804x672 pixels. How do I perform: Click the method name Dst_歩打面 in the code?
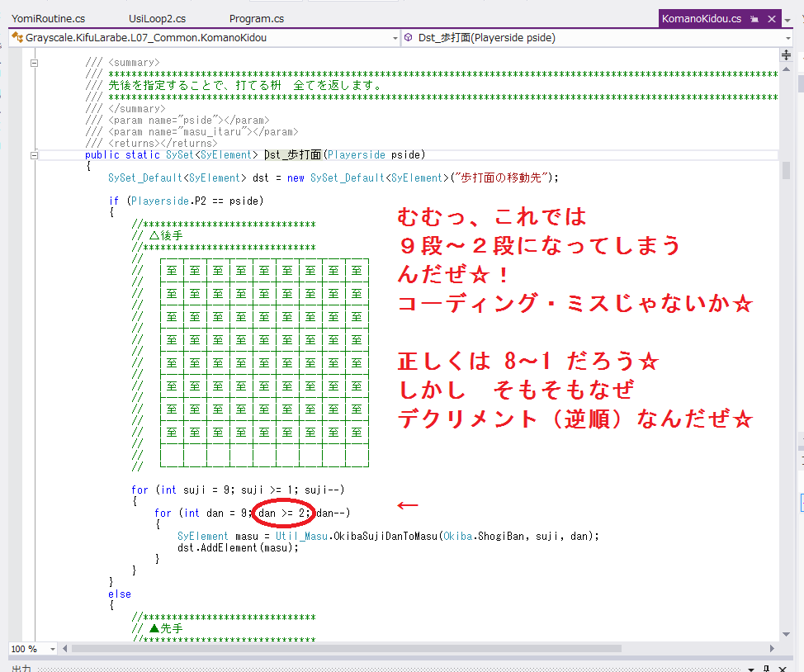pyautogui.click(x=293, y=155)
